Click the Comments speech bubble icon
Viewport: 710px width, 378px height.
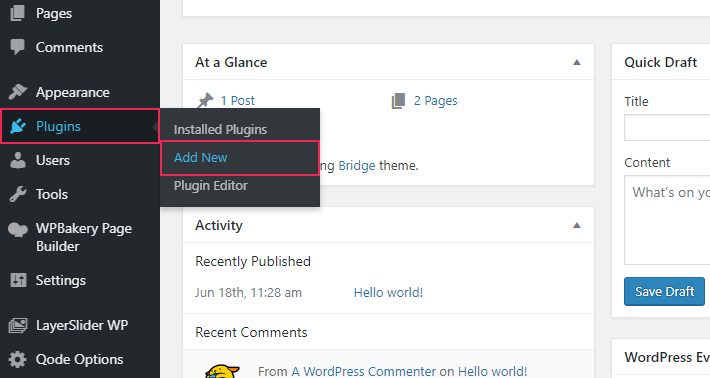[18, 47]
